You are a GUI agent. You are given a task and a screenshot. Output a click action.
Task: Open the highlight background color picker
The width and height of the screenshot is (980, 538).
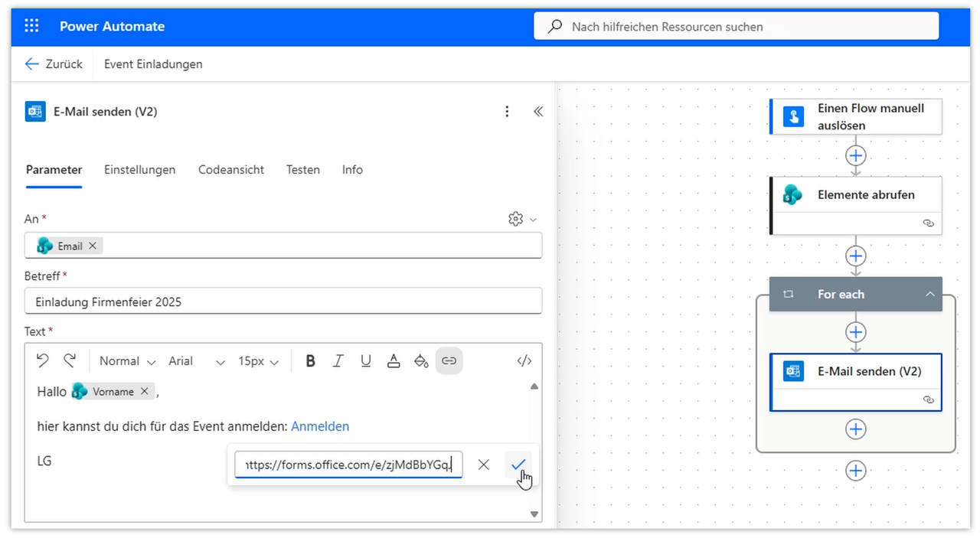[421, 361]
